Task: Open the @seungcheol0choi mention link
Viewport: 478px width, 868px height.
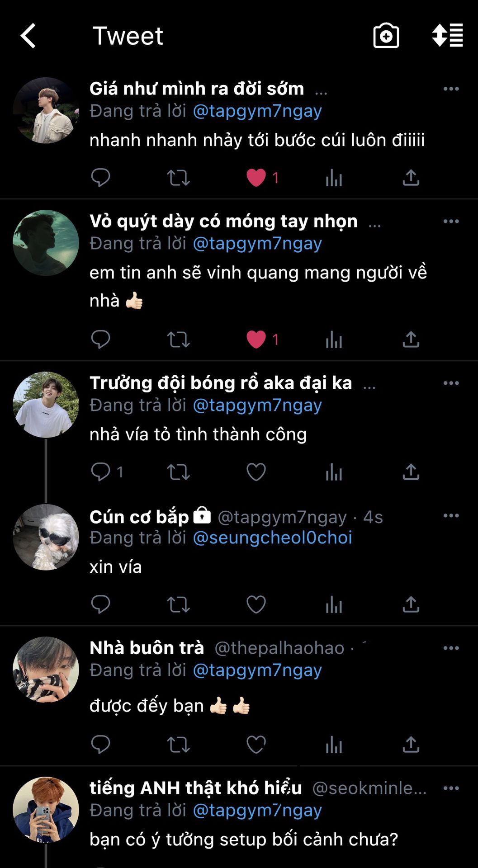Action: [x=272, y=538]
